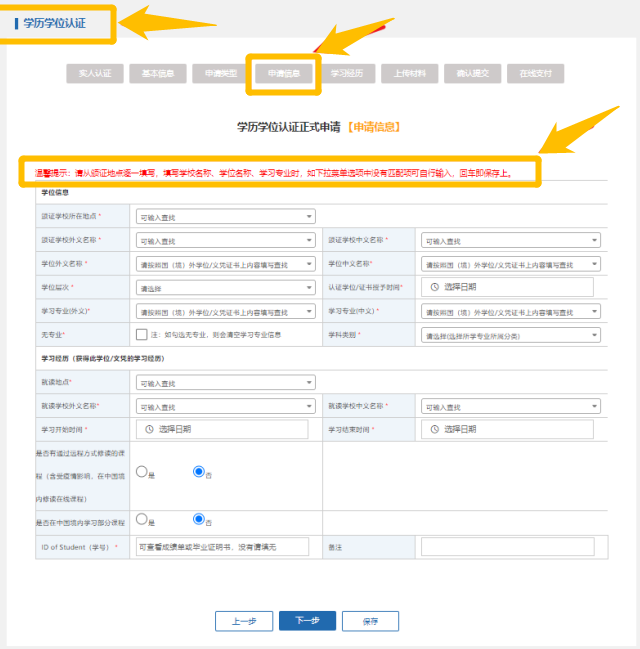Select 是 for 远程方式修读课程 question
The height and width of the screenshot is (649, 640).
pyautogui.click(x=142, y=472)
